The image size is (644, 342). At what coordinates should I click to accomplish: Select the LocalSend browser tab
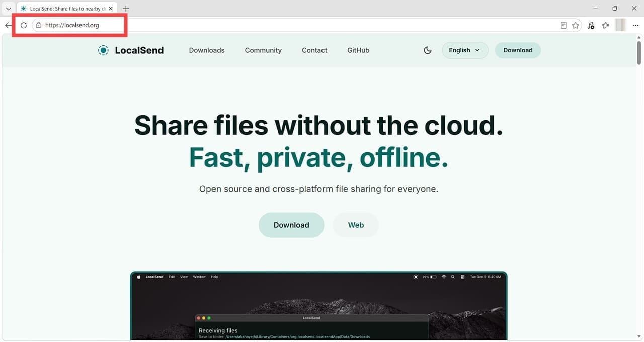[66, 9]
